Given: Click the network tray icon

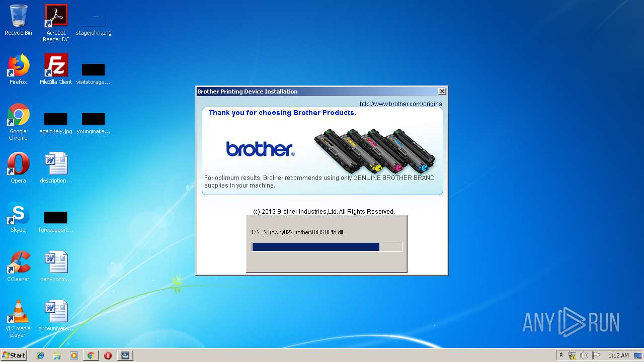Looking at the screenshot, I should [572, 355].
